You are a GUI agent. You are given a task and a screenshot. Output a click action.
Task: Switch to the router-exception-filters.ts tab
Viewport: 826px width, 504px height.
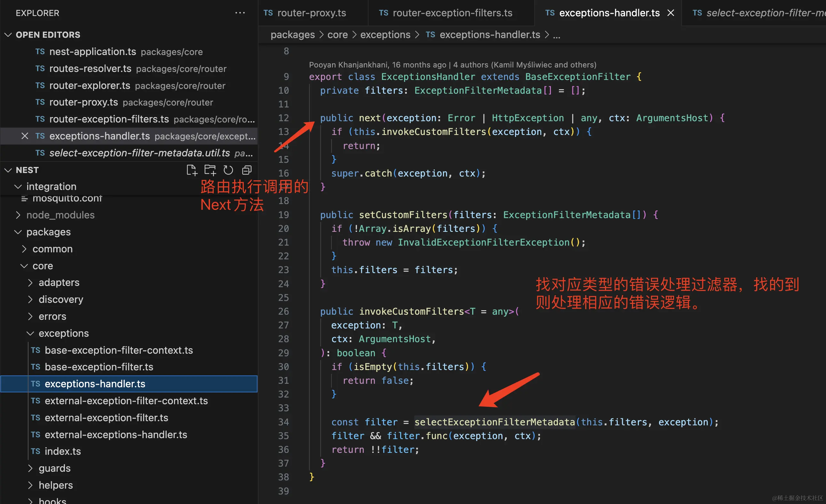tap(452, 13)
